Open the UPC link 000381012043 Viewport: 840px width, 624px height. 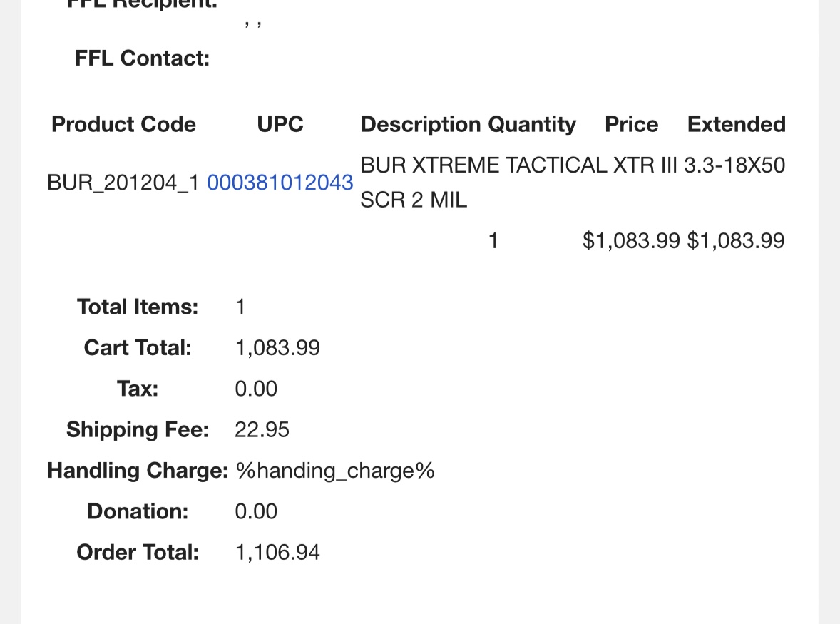click(x=280, y=183)
